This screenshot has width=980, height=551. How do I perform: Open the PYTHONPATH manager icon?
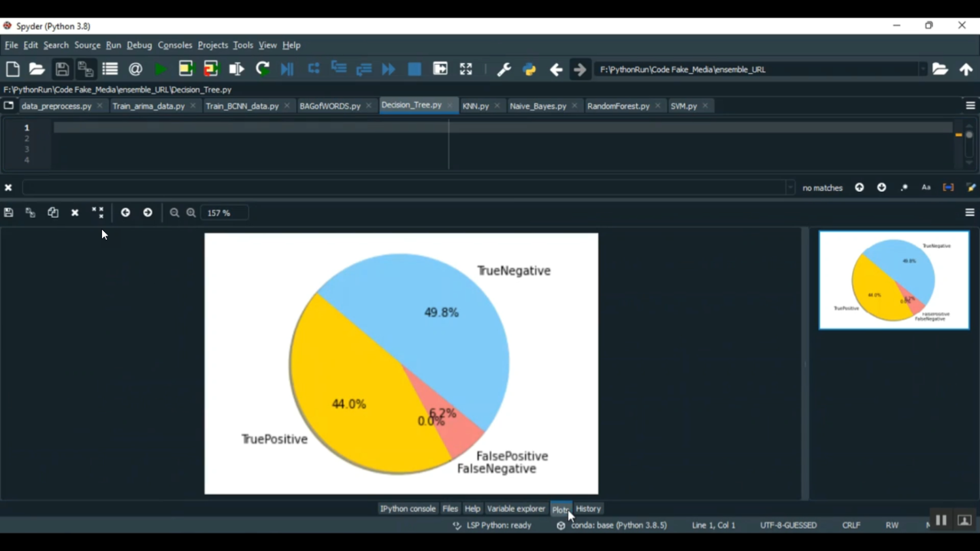529,69
